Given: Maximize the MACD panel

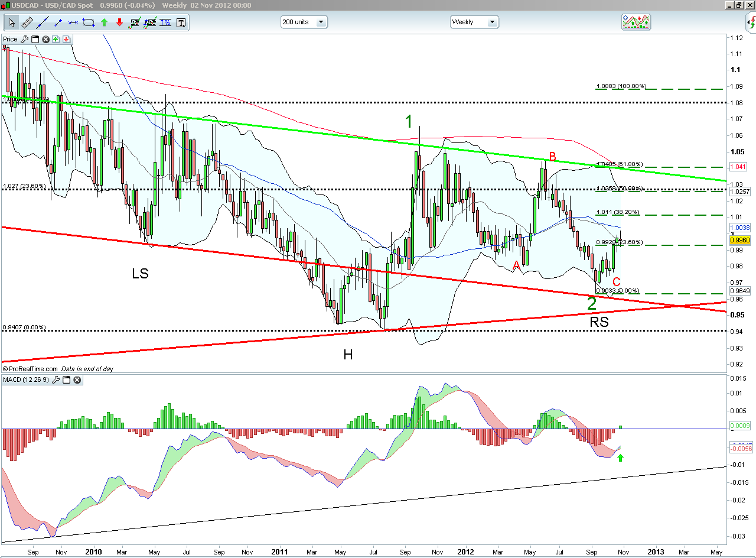Looking at the screenshot, I should [x=66, y=379].
